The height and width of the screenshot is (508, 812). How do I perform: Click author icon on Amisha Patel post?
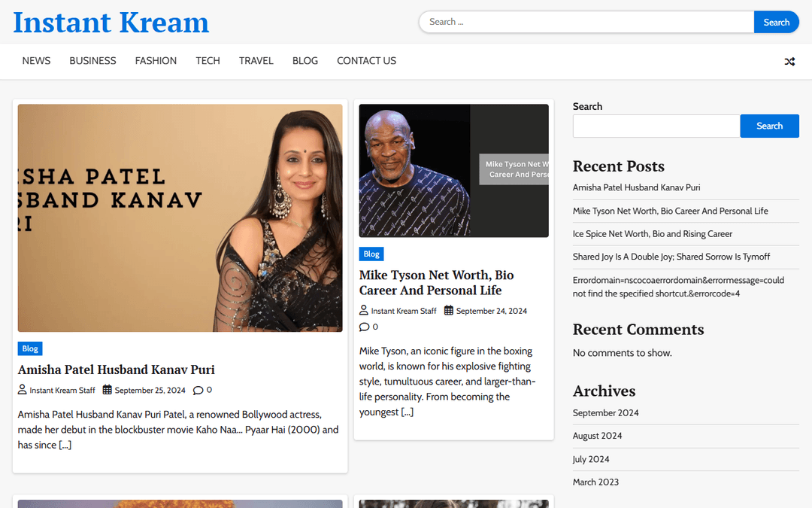pyautogui.click(x=23, y=389)
